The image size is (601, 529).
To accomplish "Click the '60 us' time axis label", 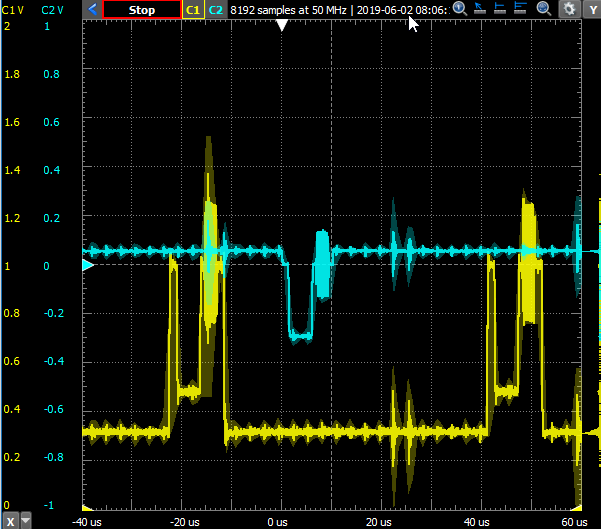I will click(574, 522).
